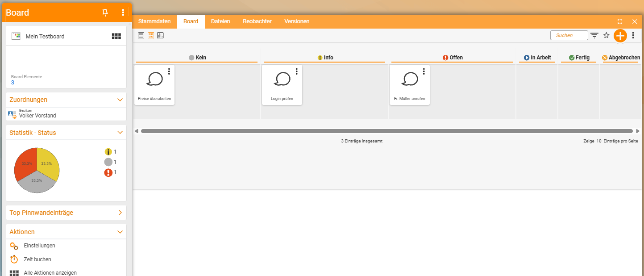Viewport: 644px width, 276px height.
Task: Open the toolbar three-dot menu beside plus
Action: coord(633,35)
